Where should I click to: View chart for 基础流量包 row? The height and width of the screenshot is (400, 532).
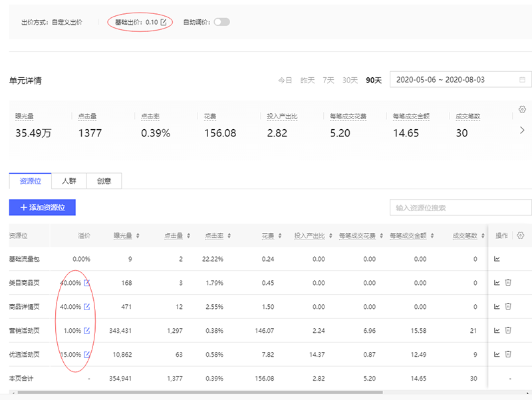point(497,259)
